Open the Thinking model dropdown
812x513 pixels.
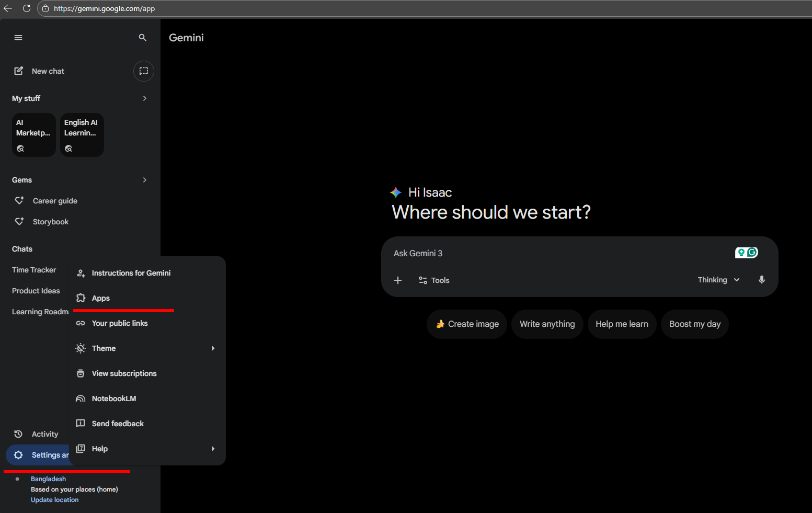coord(718,280)
